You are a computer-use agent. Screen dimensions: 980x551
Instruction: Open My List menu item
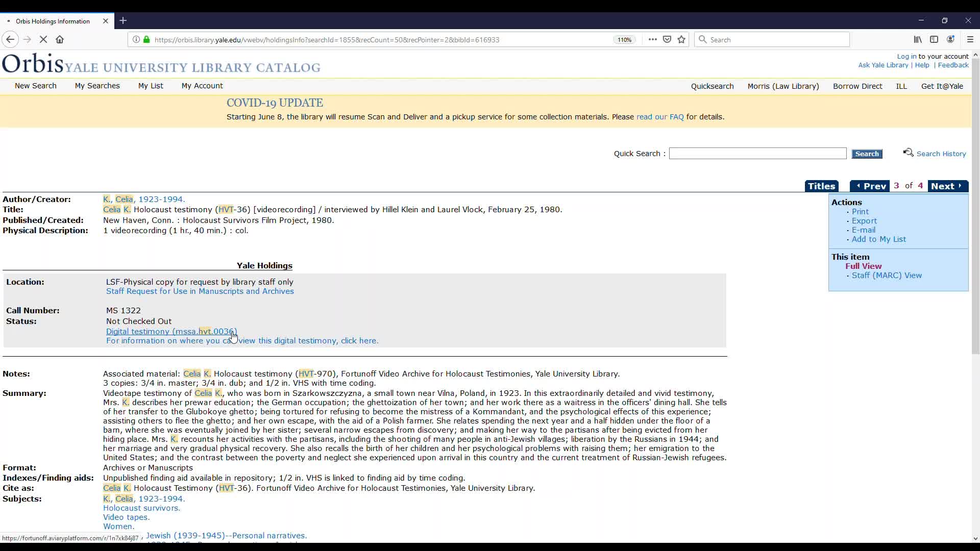pos(151,86)
